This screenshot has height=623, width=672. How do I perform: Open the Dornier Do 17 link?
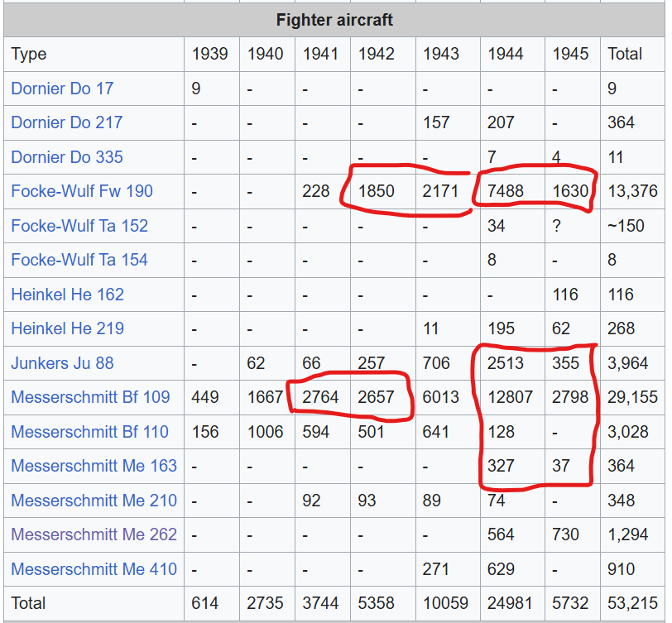[62, 89]
